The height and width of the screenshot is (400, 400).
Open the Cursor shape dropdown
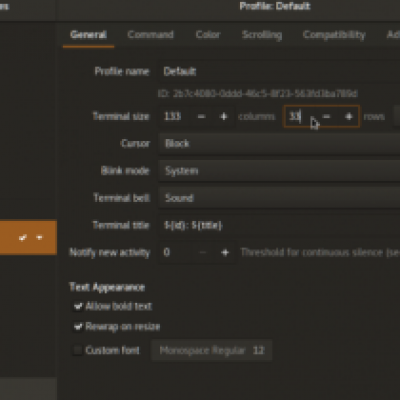pyautogui.click(x=279, y=144)
